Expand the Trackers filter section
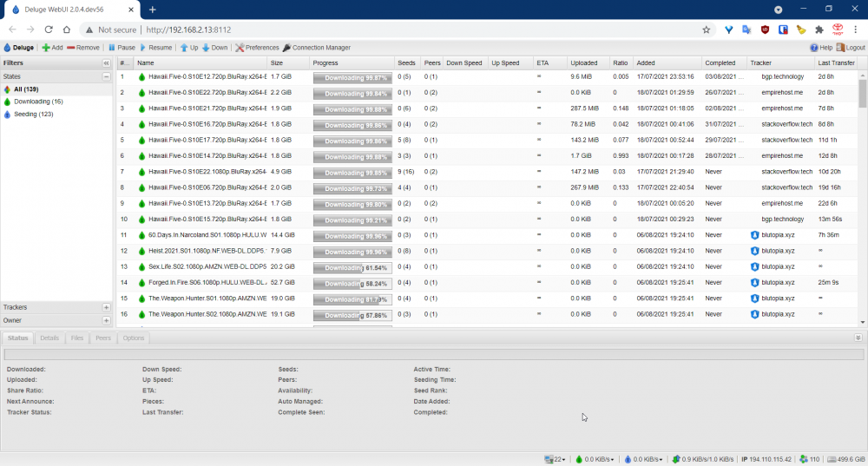Image resolution: width=868 pixels, height=466 pixels. click(106, 307)
